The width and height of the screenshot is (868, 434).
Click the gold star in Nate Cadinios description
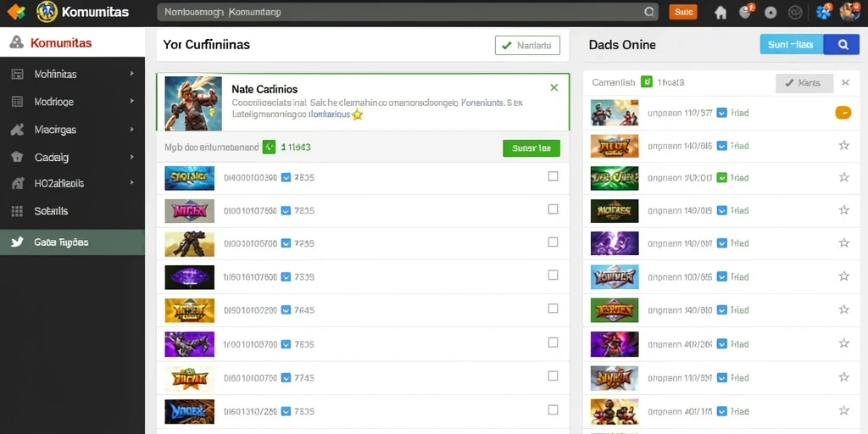(x=357, y=114)
